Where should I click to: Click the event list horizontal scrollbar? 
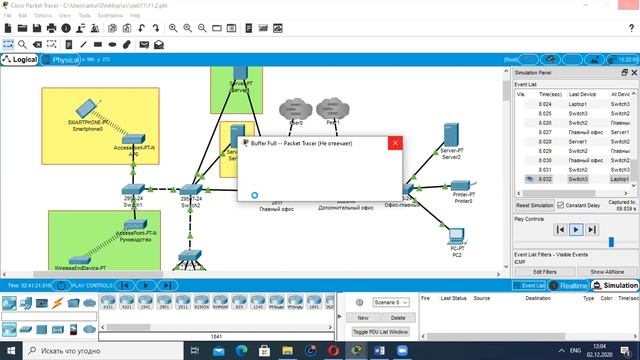click(559, 193)
